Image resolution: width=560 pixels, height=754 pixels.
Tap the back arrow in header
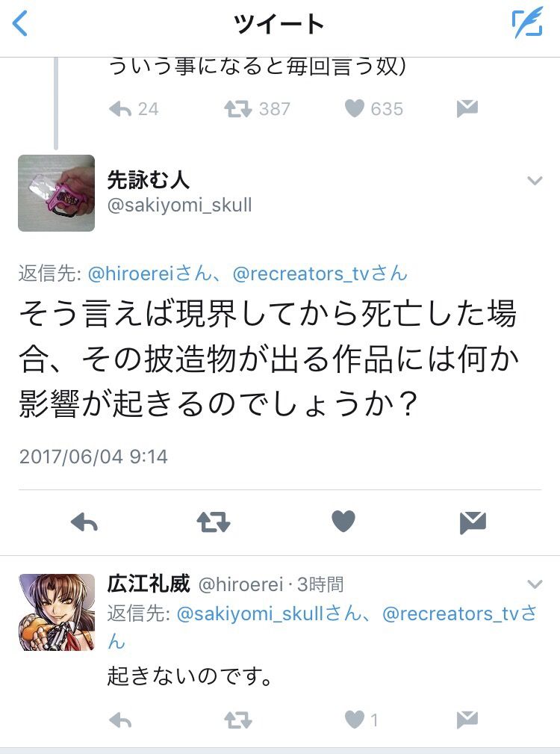tap(20, 24)
